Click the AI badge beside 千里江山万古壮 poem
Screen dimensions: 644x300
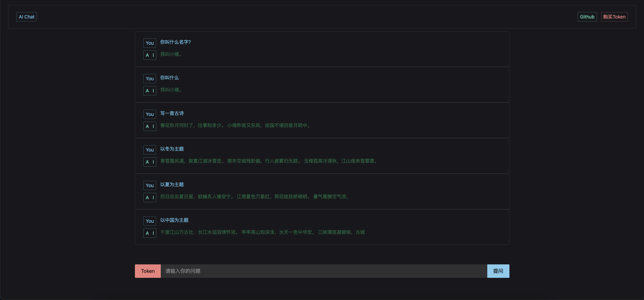(x=150, y=233)
